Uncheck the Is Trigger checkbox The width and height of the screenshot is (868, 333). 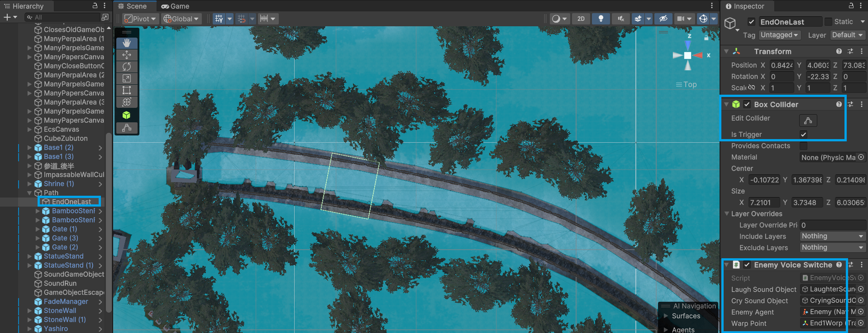(803, 135)
